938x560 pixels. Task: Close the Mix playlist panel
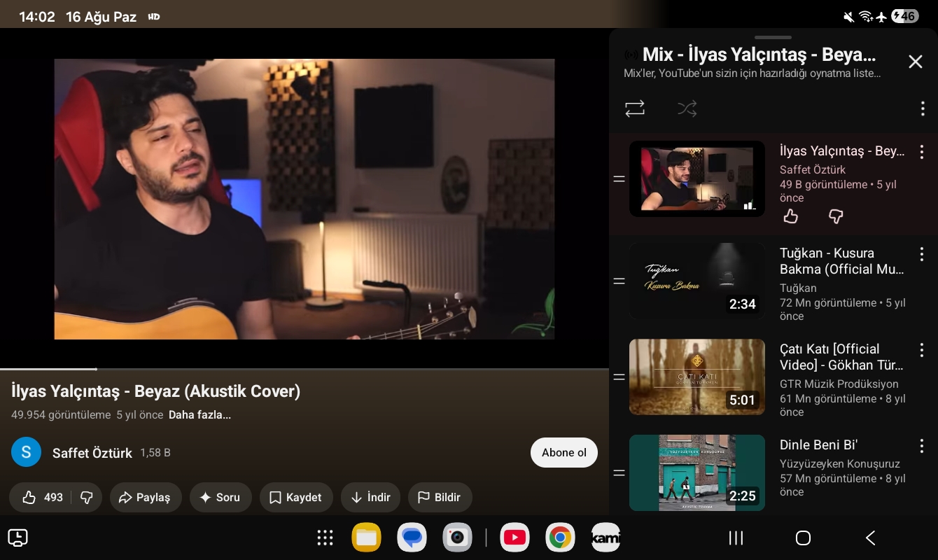pyautogui.click(x=916, y=62)
